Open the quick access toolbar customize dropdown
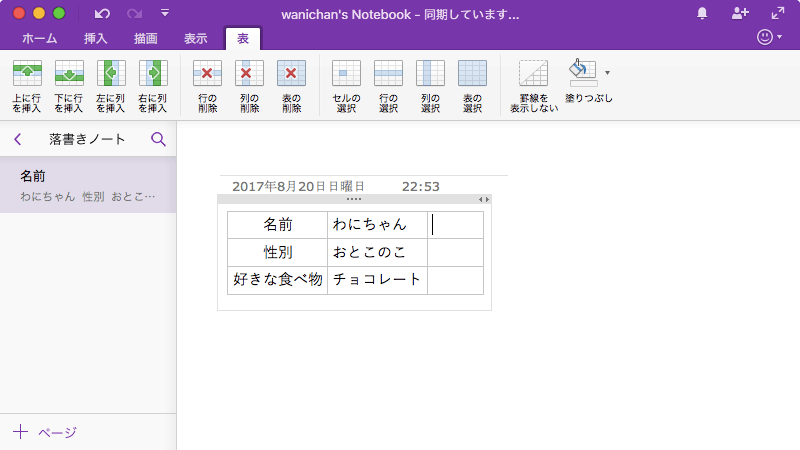The width and height of the screenshot is (800, 450). pos(165,13)
